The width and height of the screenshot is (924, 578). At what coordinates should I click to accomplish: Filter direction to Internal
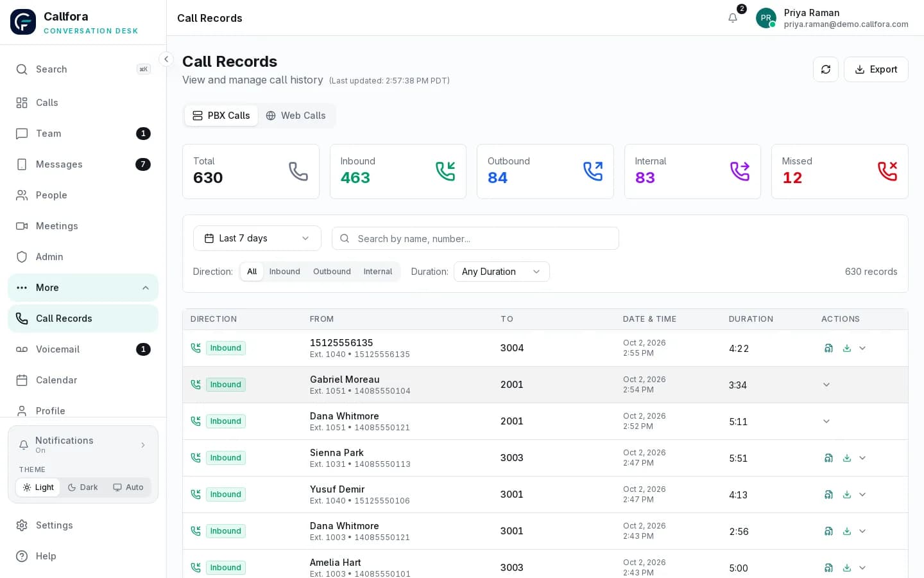point(378,272)
